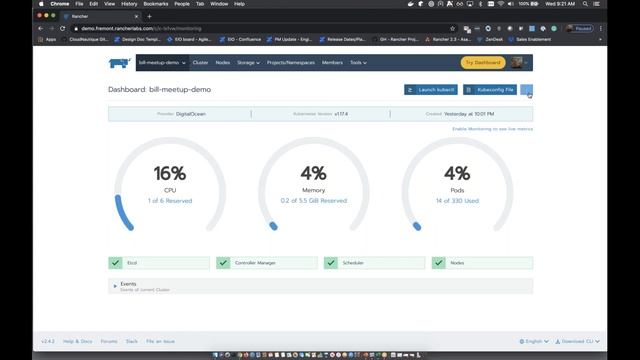Open the Members tab
The width and height of the screenshot is (640, 360).
[332, 63]
